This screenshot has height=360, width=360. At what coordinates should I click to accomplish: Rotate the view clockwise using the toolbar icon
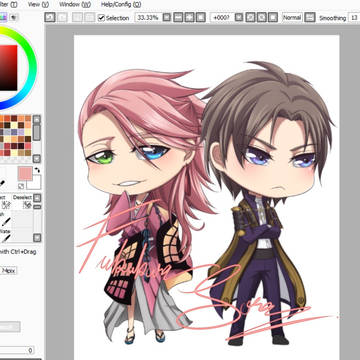(262, 17)
